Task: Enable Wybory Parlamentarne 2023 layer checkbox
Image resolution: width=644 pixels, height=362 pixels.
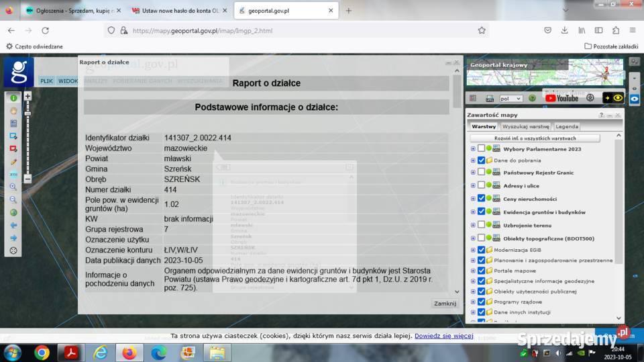Action: click(x=481, y=148)
